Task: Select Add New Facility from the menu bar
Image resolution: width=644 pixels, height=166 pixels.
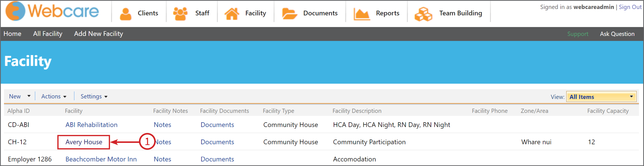Action: click(x=98, y=34)
